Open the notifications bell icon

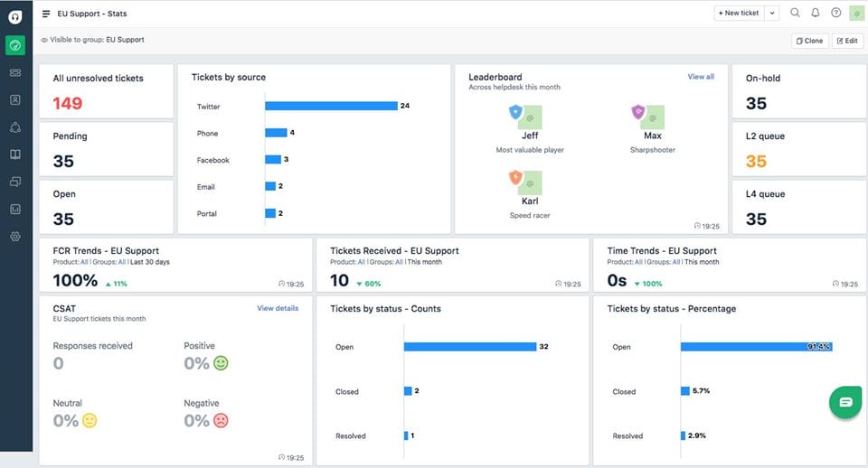click(816, 13)
